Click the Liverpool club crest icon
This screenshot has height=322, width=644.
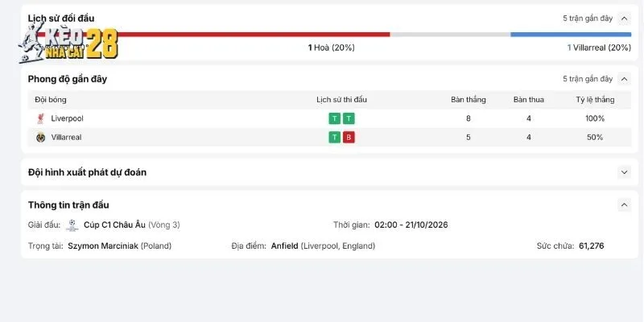pyautogui.click(x=40, y=118)
